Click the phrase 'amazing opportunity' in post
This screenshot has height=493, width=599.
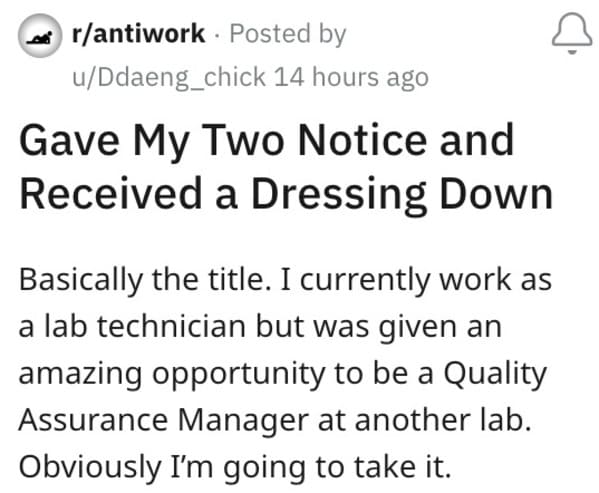pyautogui.click(x=171, y=374)
